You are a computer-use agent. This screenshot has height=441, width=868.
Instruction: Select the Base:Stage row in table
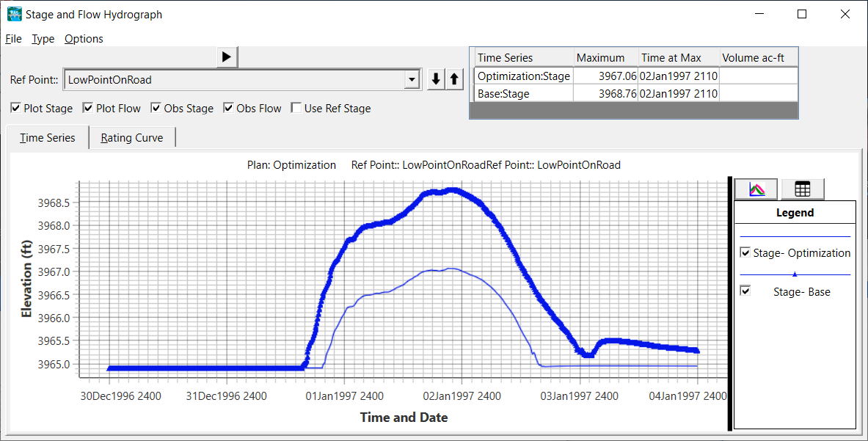click(523, 94)
